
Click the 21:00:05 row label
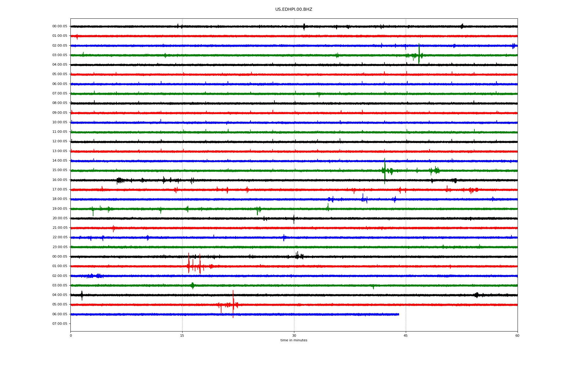coord(60,228)
